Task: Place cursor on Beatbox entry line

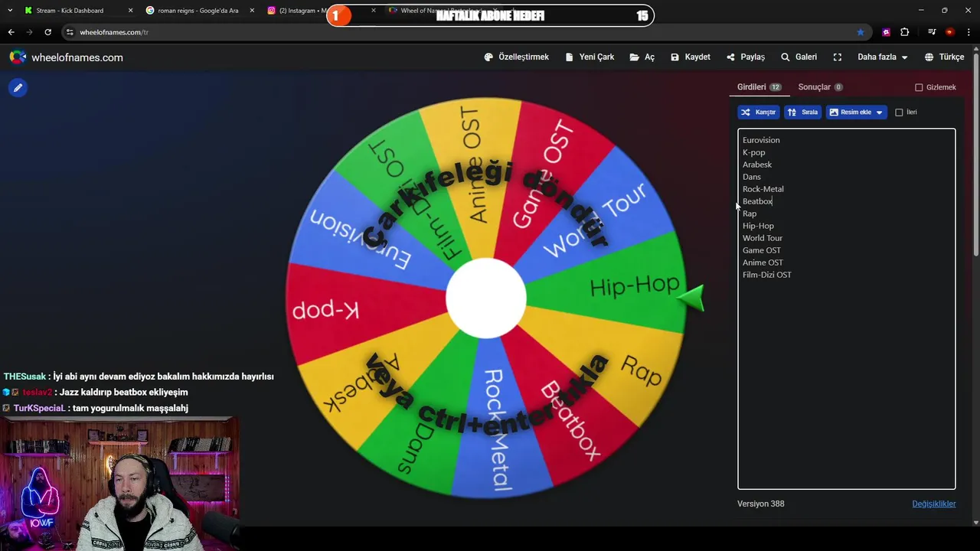Action: [x=757, y=201]
